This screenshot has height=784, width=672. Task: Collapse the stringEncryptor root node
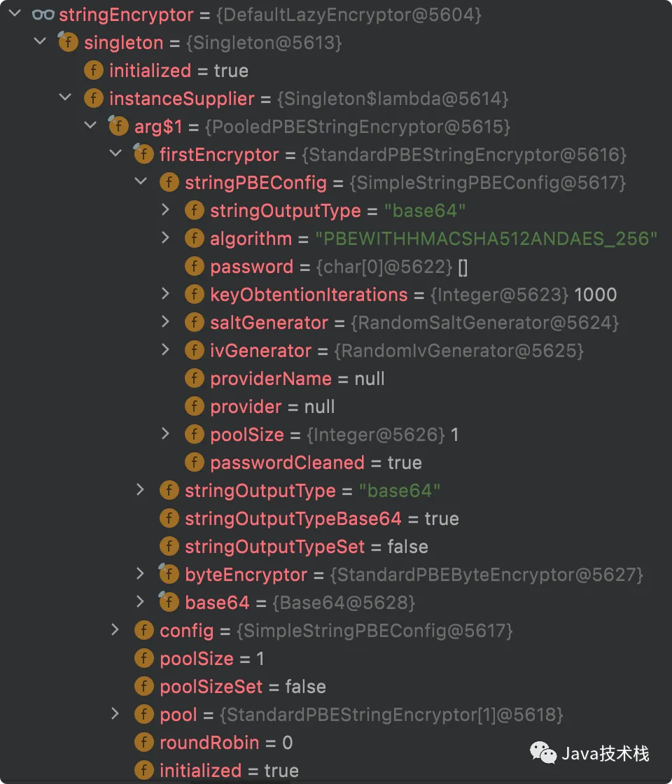15,13
